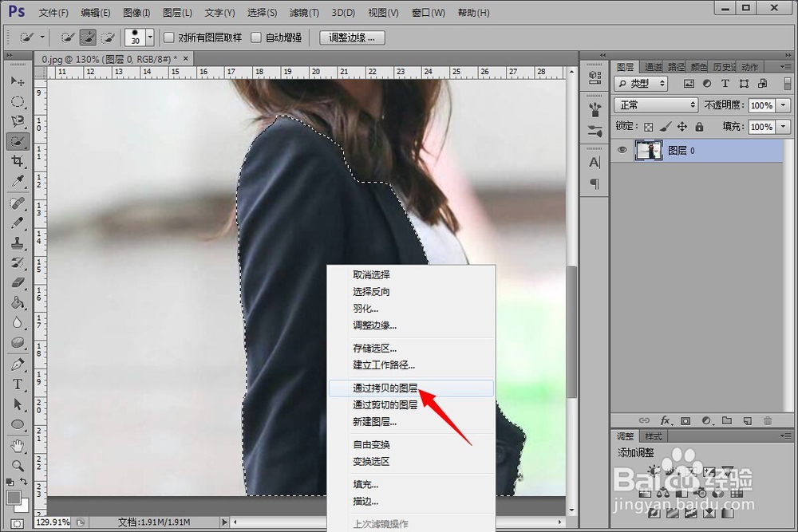Select the Eyedropper tool

tap(18, 182)
